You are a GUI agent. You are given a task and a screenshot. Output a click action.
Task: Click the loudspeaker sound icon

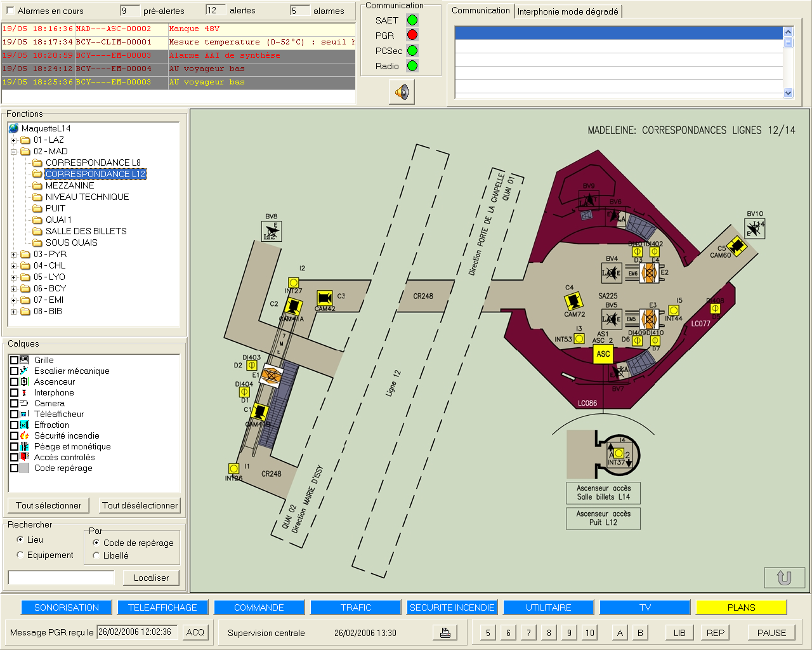click(402, 93)
